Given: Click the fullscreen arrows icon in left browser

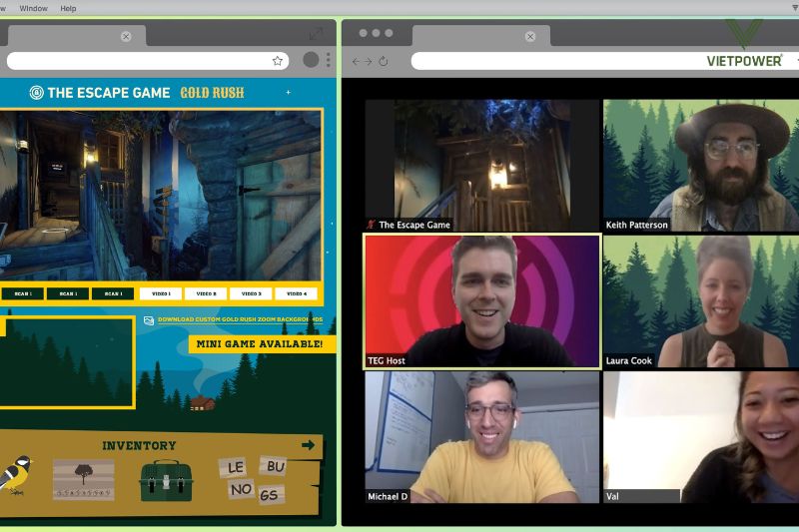Looking at the screenshot, I should (x=316, y=34).
